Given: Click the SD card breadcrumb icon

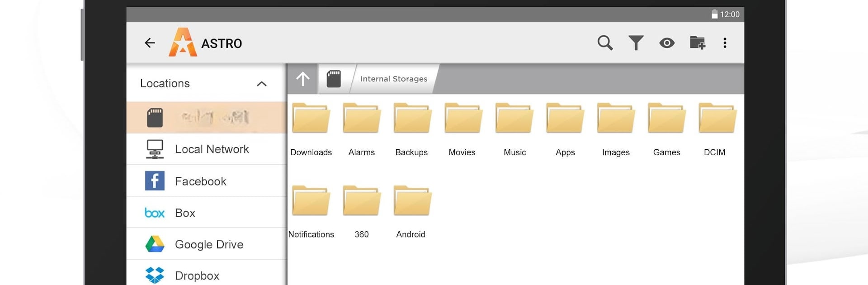Looking at the screenshot, I should pos(334,79).
